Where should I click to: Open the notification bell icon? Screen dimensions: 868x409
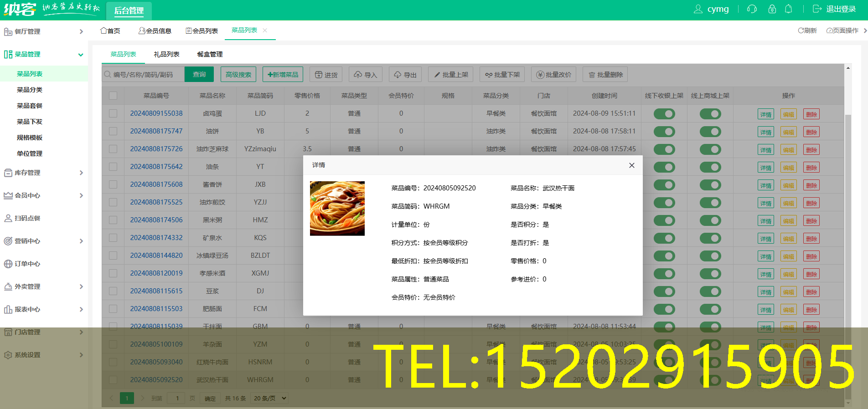(x=788, y=9)
